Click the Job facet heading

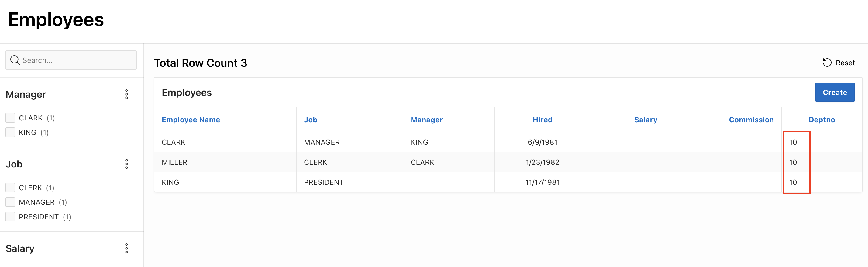pos(14,164)
